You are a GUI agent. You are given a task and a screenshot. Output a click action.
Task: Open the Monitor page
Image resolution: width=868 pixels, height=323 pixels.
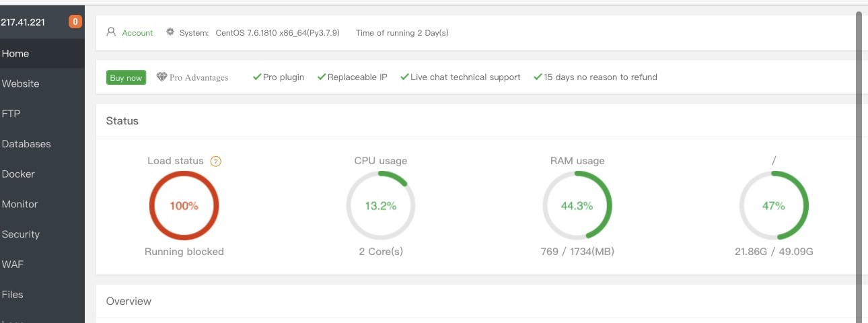click(x=20, y=204)
